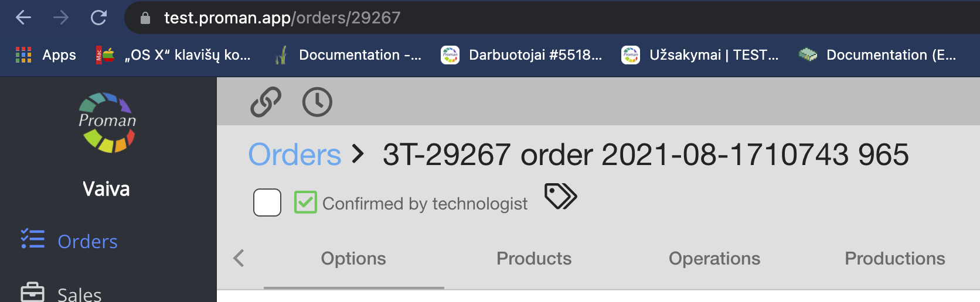Screen dimensions: 980x302
Task: Click the Sales briefcase icon in sidebar
Action: [x=33, y=292]
